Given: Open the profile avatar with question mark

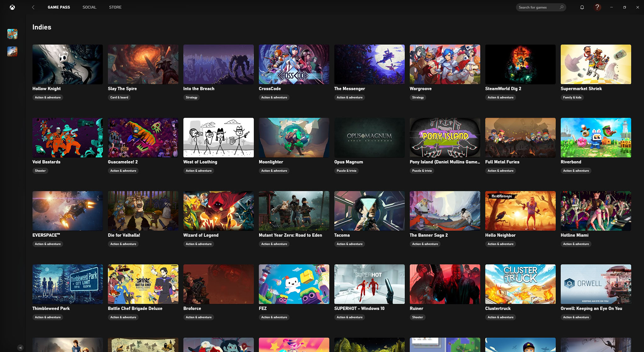Looking at the screenshot, I should pos(597,7).
